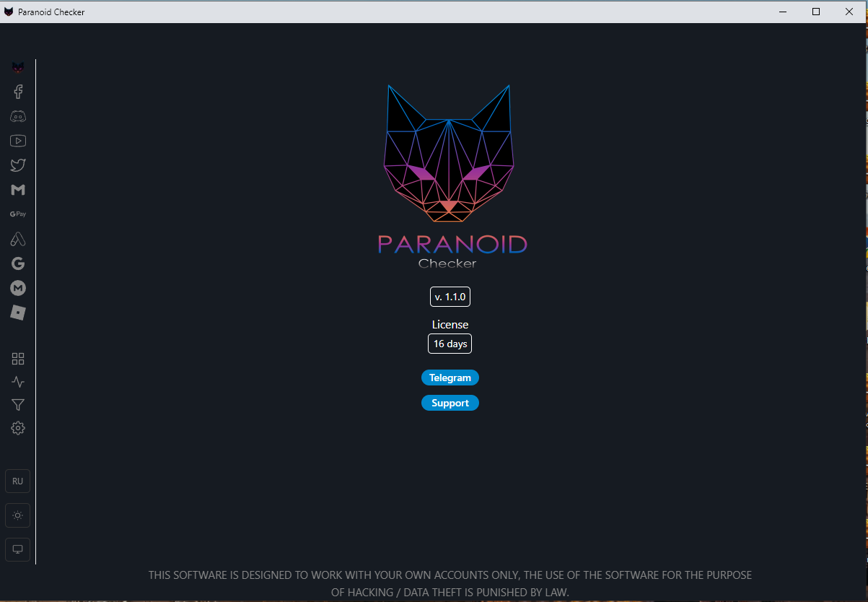
Task: Open the funnel filter icon
Action: (x=18, y=405)
